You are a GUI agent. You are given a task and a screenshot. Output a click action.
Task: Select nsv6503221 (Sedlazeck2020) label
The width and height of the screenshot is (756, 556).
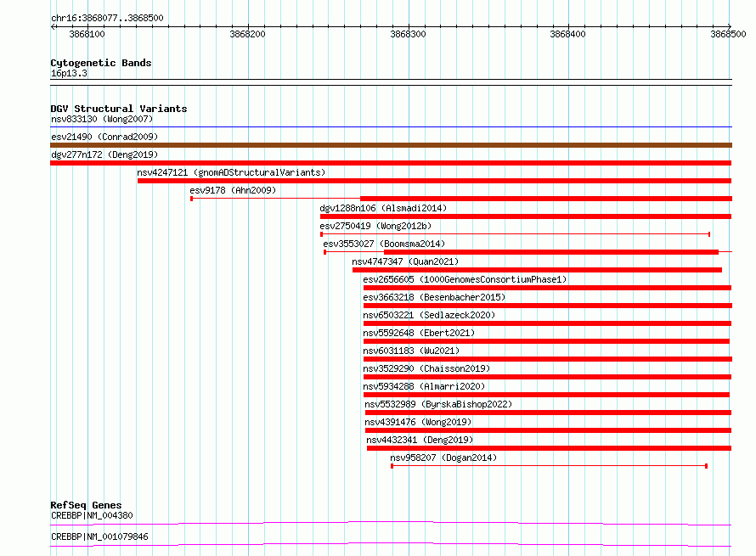tap(429, 315)
